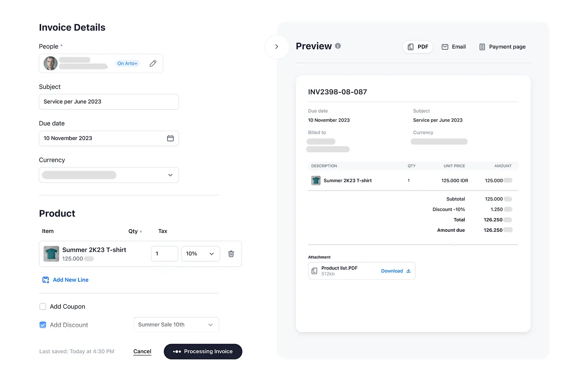Click the Last saved timestamp text
The image size is (588, 370).
[x=77, y=351]
